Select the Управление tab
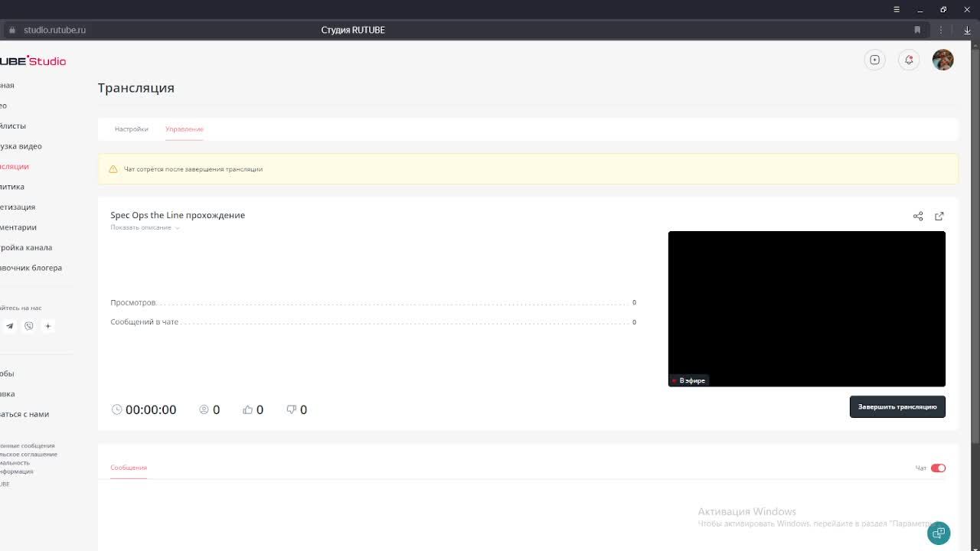Viewport: 980px width, 551px height. (185, 129)
